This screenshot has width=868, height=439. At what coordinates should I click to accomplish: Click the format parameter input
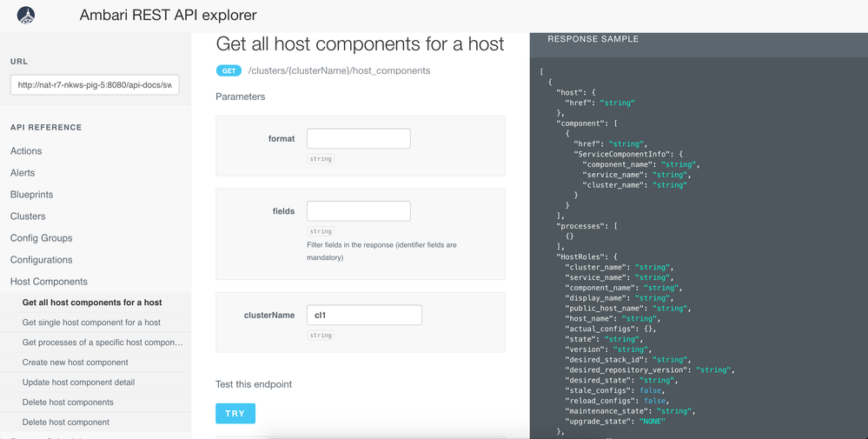(359, 138)
